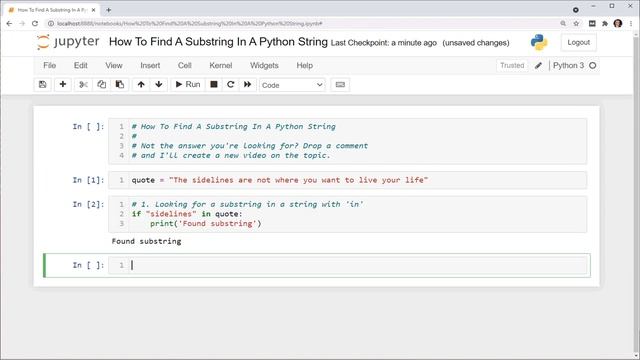Click the Trusted notebook button
The image size is (640, 360).
[x=512, y=65]
